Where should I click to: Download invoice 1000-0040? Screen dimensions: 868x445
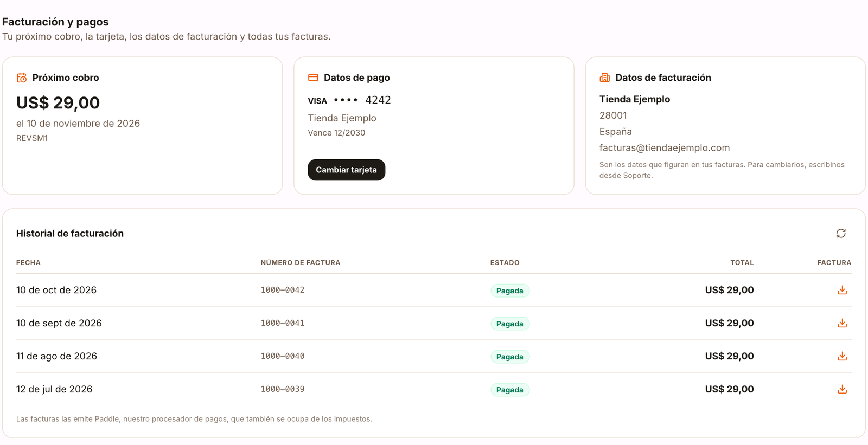pyautogui.click(x=842, y=356)
